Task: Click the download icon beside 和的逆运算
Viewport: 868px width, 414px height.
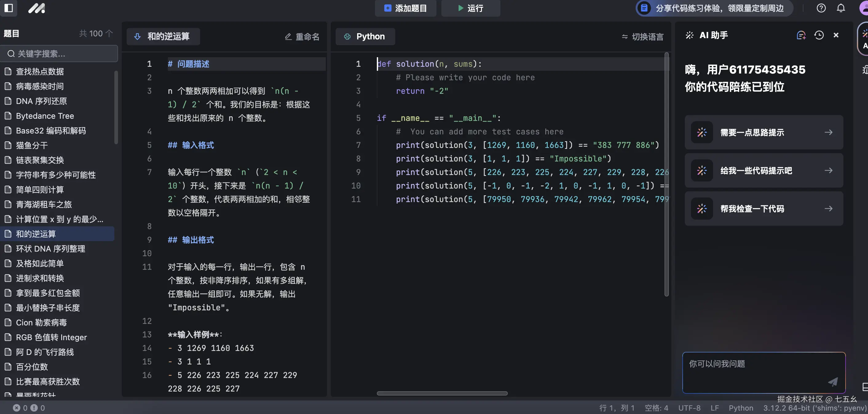Action: pos(137,36)
